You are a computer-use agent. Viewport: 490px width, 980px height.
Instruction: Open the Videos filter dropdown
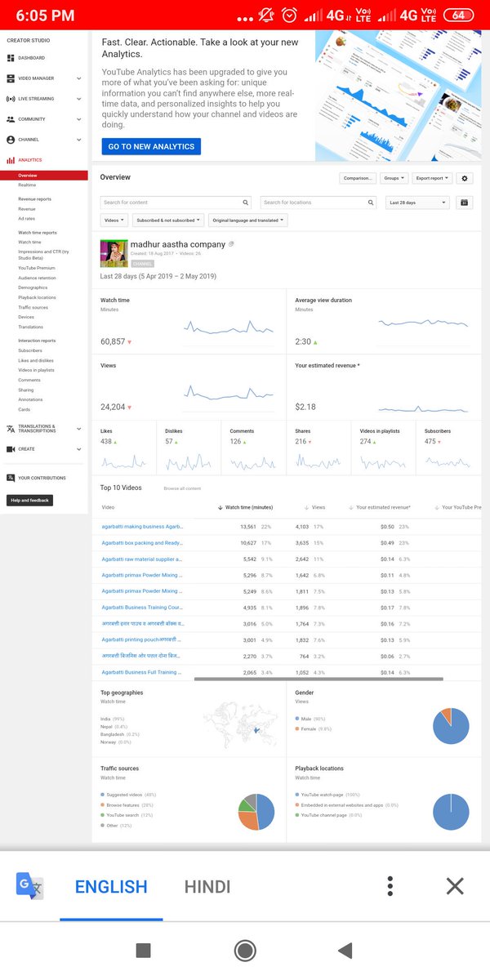pos(114,220)
